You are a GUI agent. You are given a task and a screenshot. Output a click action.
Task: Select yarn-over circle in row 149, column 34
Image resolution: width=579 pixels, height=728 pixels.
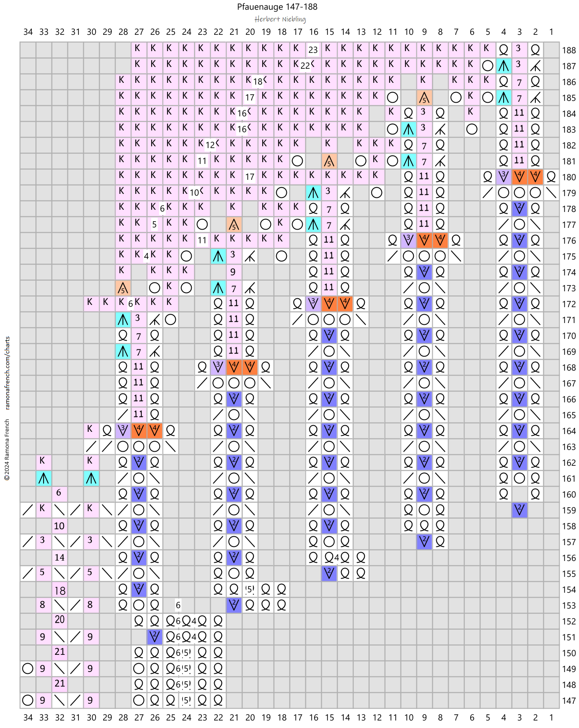tap(28, 669)
